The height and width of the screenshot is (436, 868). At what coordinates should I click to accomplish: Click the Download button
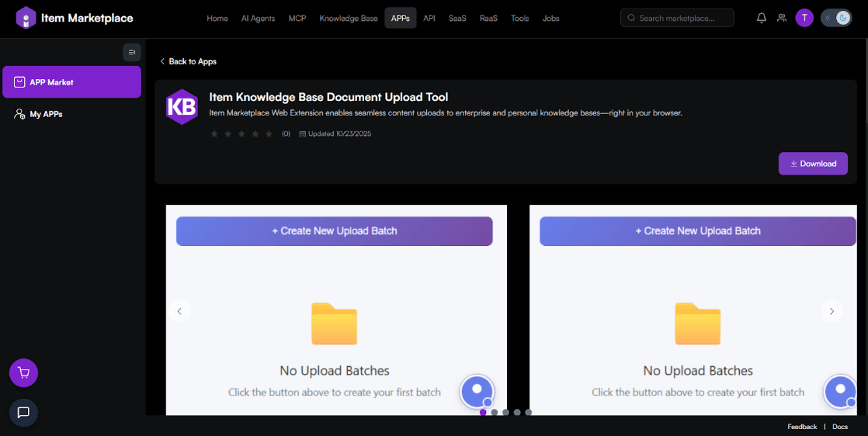point(813,164)
